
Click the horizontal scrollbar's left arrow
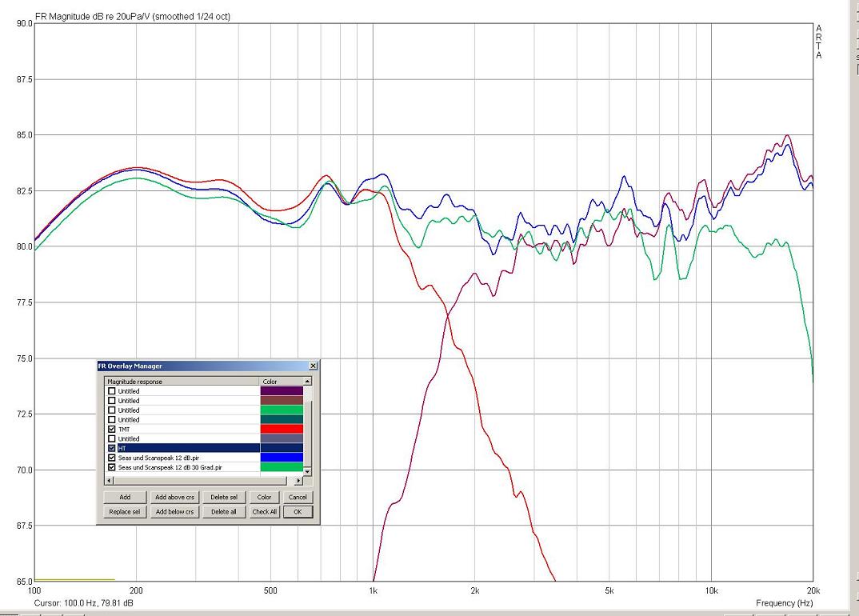coord(110,481)
